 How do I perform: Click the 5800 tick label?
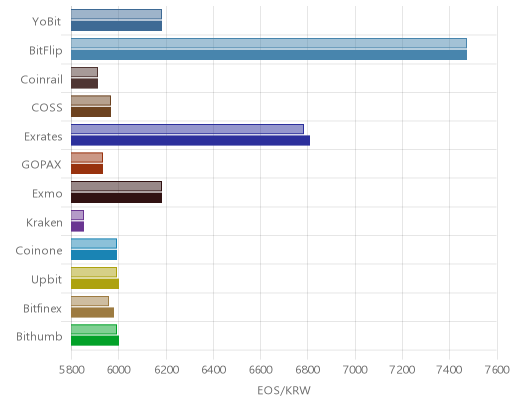click(71, 370)
